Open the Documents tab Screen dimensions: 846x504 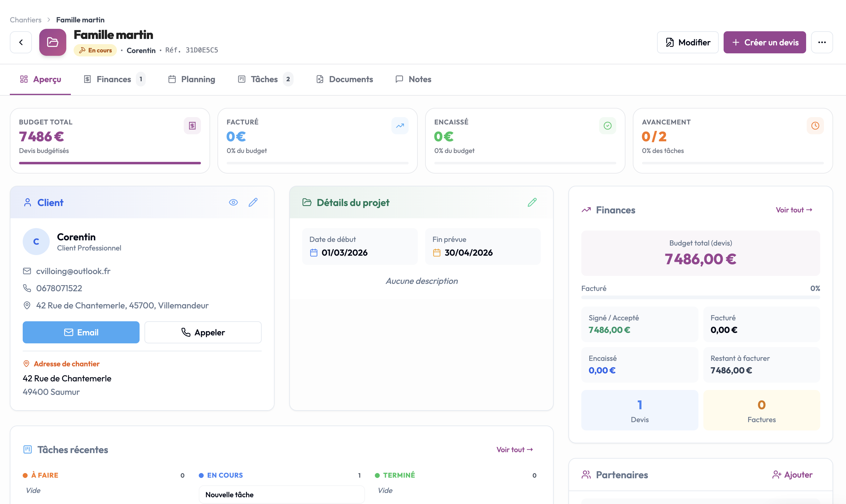pos(344,79)
